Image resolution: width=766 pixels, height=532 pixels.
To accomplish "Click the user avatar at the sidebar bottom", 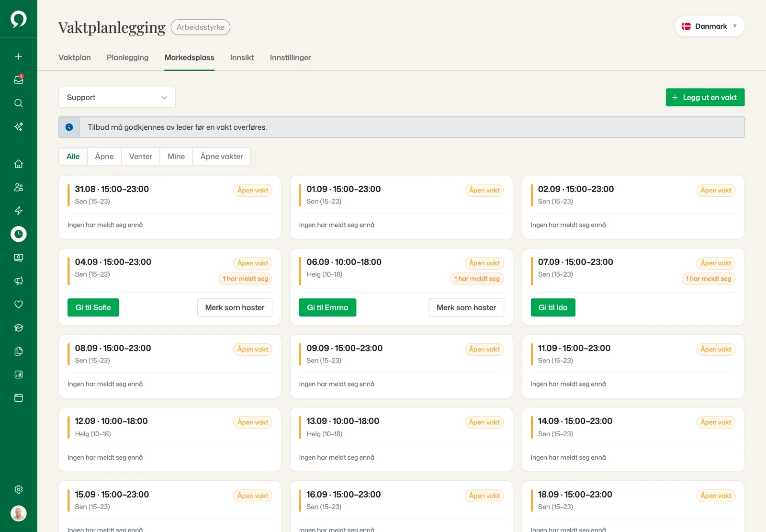I will pyautogui.click(x=19, y=514).
